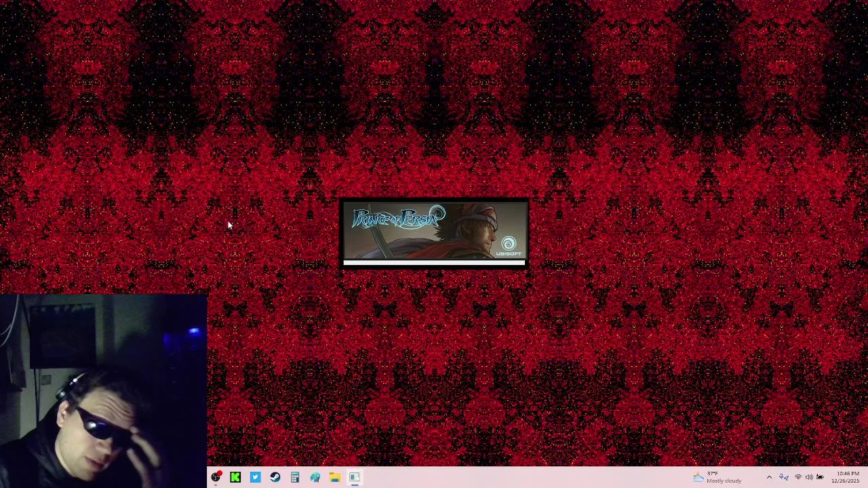This screenshot has height=488, width=868.
Task: Open the Calculator taskbar icon
Action: 295,477
